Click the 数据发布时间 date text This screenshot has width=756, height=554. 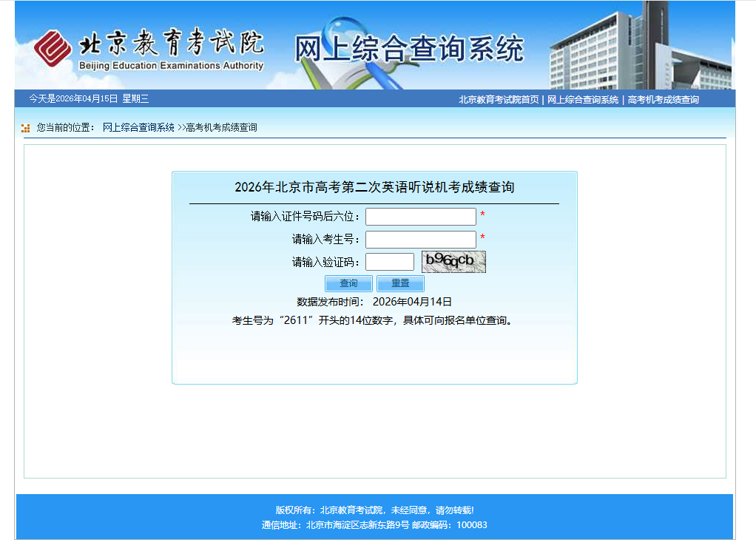pyautogui.click(x=412, y=302)
